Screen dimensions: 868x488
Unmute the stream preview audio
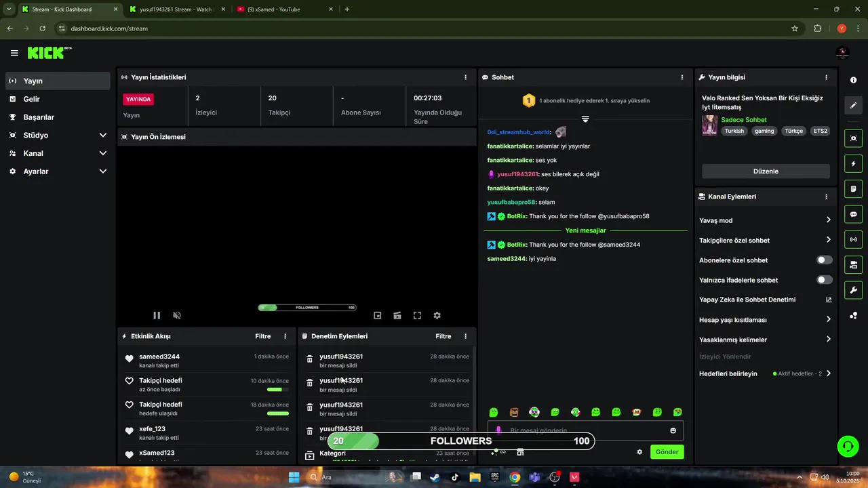[x=177, y=315]
